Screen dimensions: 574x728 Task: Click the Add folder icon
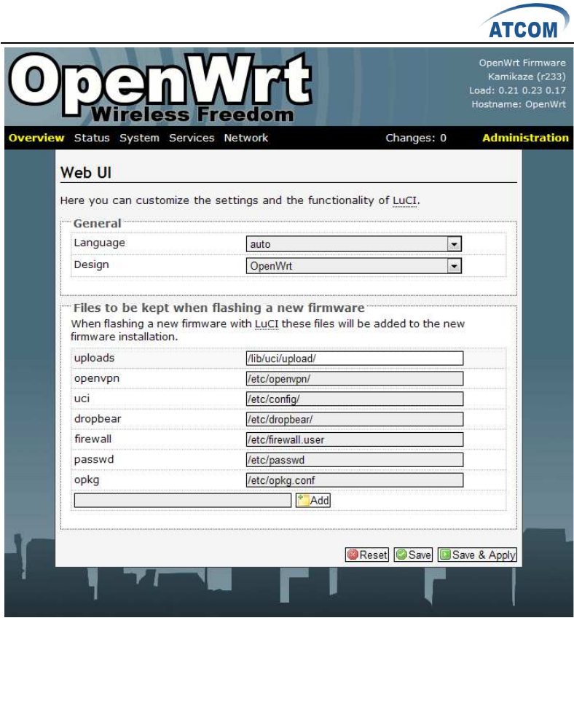(x=303, y=500)
